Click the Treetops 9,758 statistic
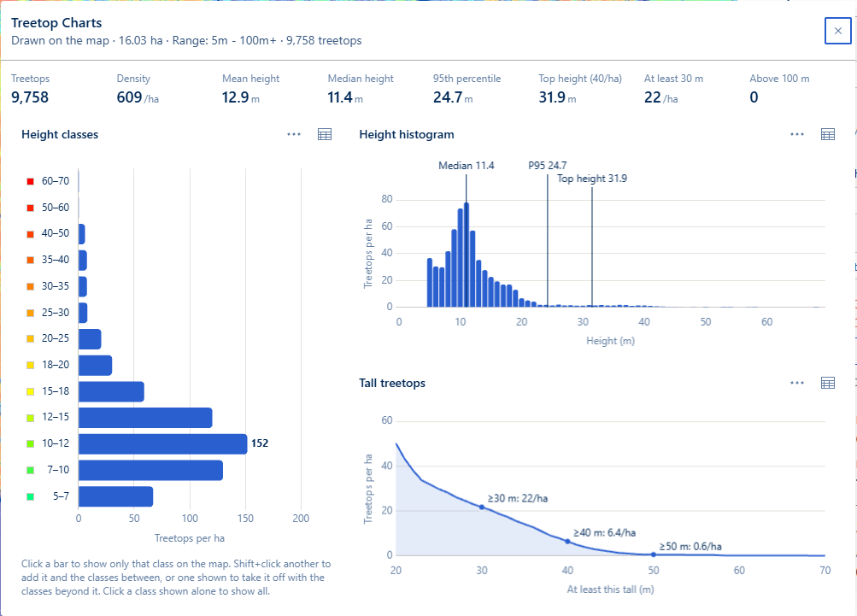This screenshot has width=857, height=616. [x=31, y=89]
